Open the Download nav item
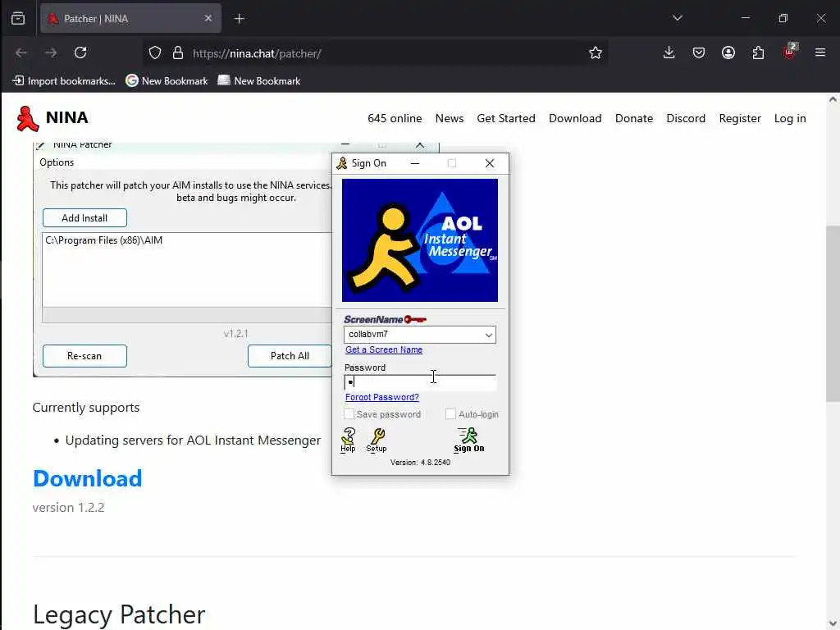Screen dimensions: 840x630 (575, 118)
